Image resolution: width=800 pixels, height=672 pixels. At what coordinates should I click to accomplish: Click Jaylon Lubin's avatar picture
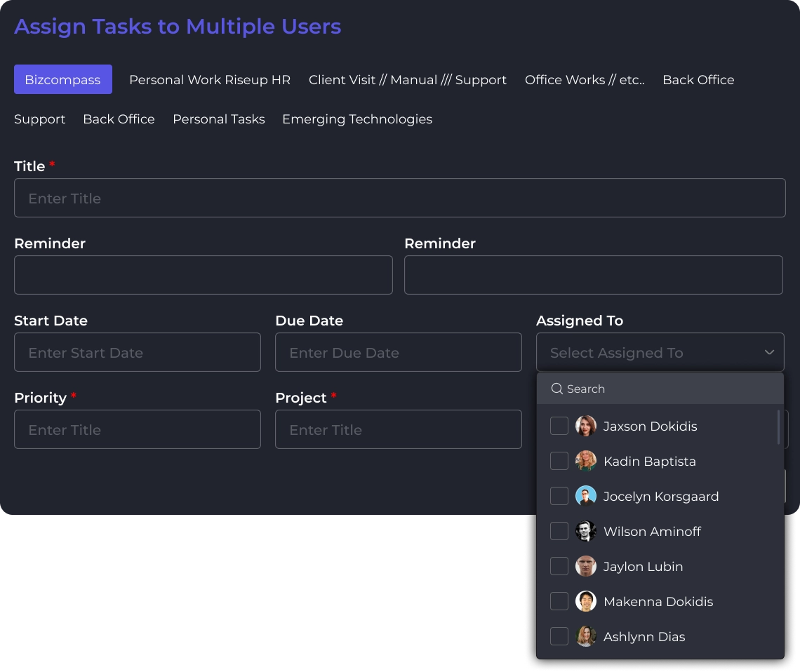point(586,566)
